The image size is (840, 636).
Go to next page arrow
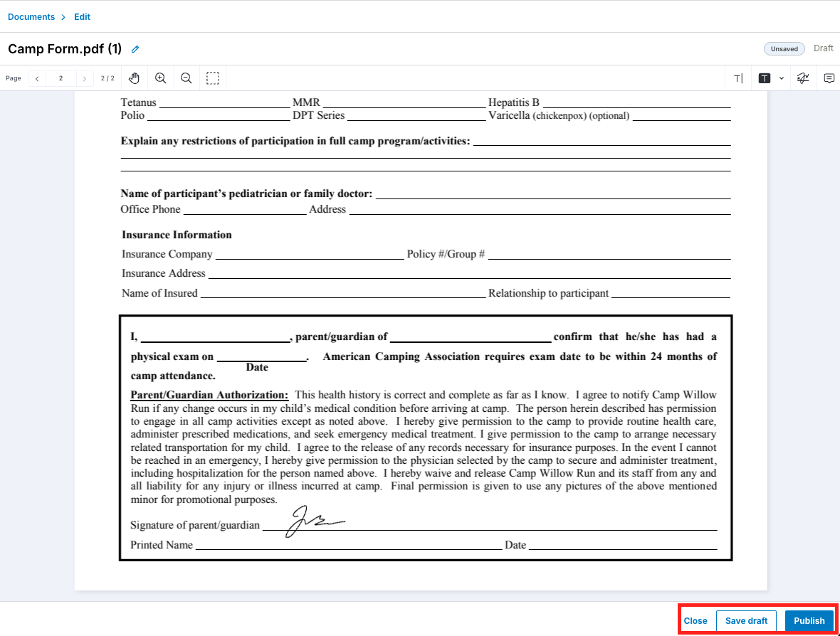click(85, 79)
